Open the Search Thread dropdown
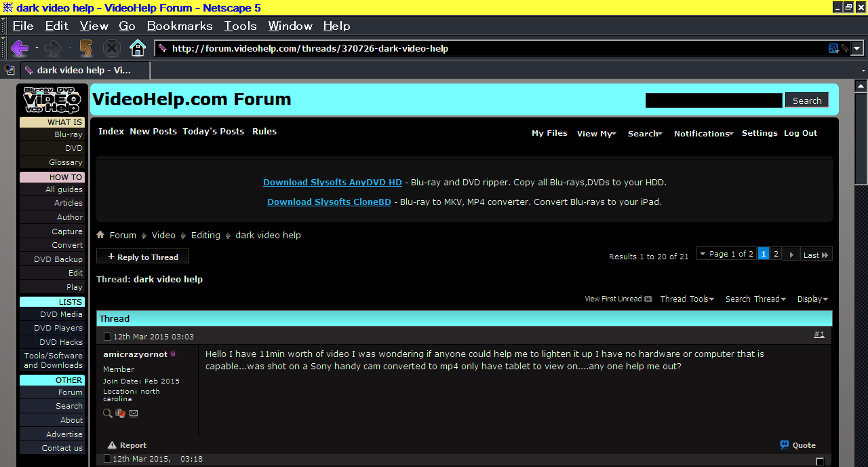Viewport: 868px width, 467px height. 755,299
